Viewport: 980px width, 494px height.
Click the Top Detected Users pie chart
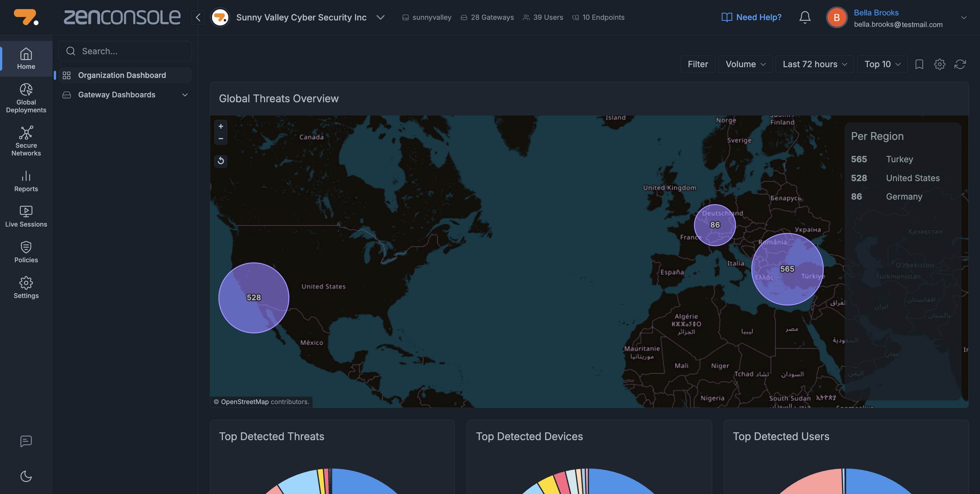pos(845,481)
